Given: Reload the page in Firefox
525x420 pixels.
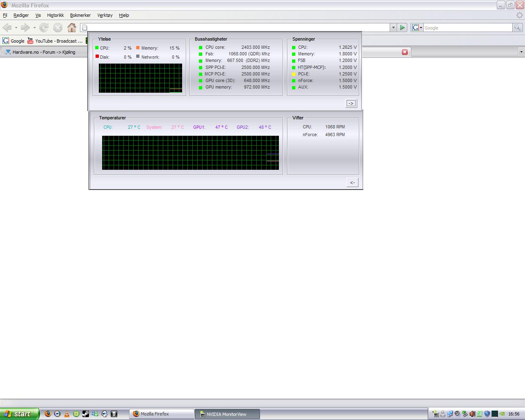Looking at the screenshot, I should [44, 27].
